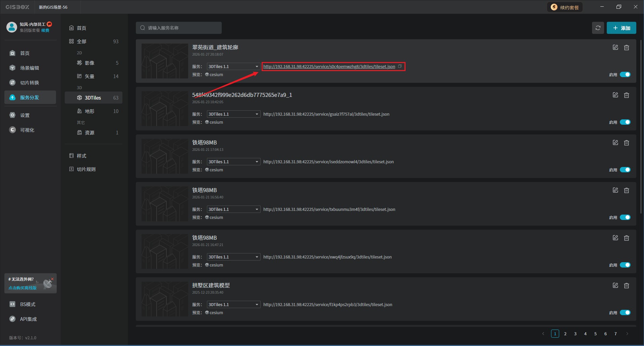Open 可视化 from the left sidebar

coord(27,130)
